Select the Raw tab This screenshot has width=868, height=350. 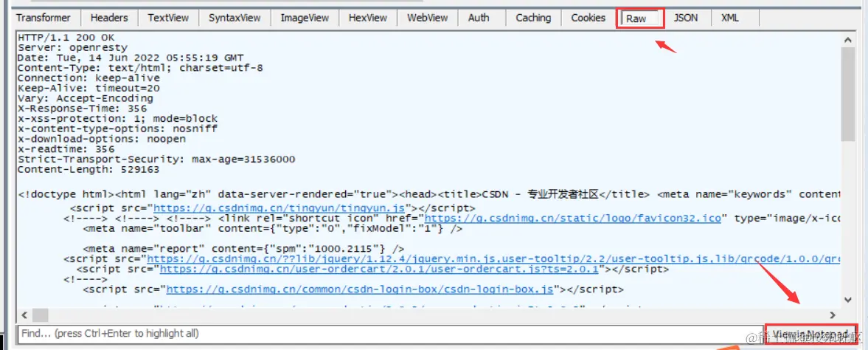640,18
